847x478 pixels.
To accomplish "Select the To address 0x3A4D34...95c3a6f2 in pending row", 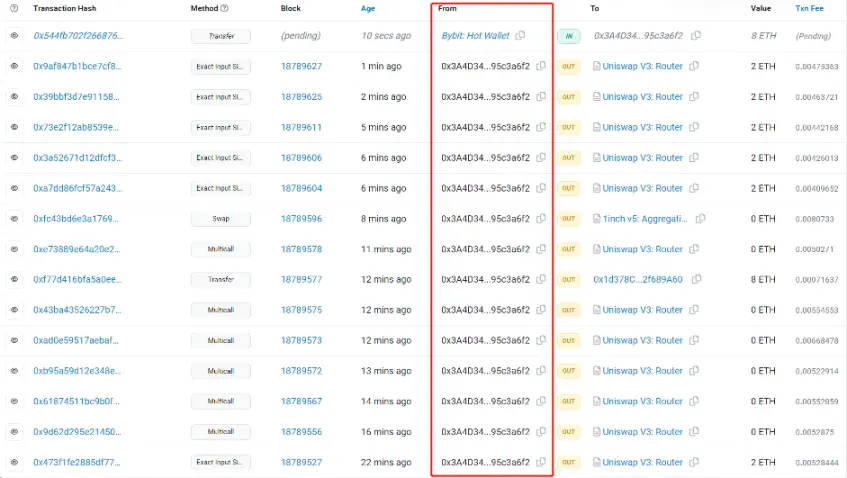I will 638,36.
